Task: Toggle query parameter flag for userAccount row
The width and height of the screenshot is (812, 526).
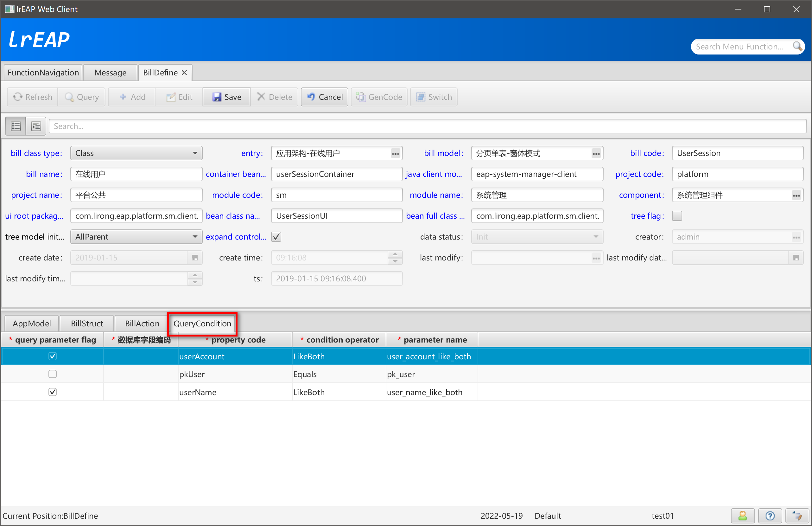Action: click(x=53, y=356)
